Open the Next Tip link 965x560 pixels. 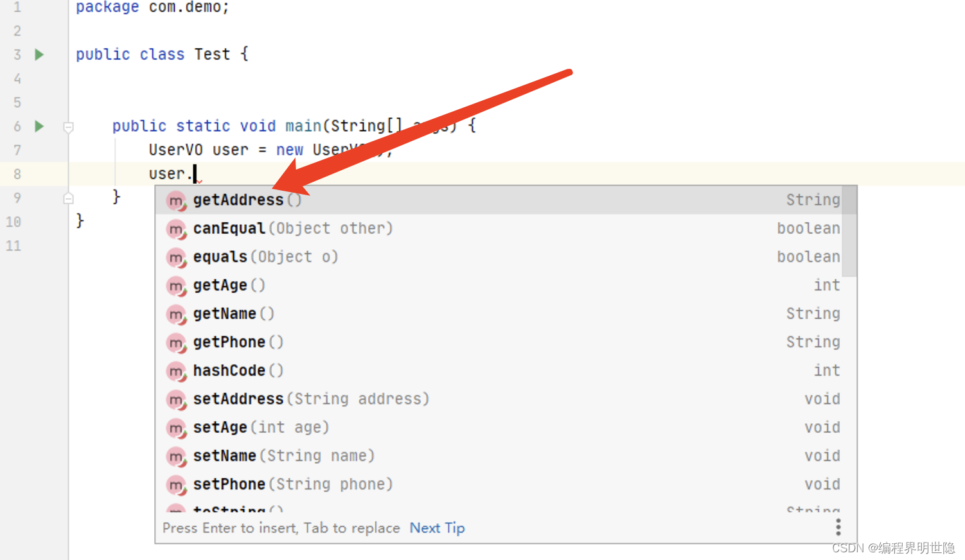[437, 528]
